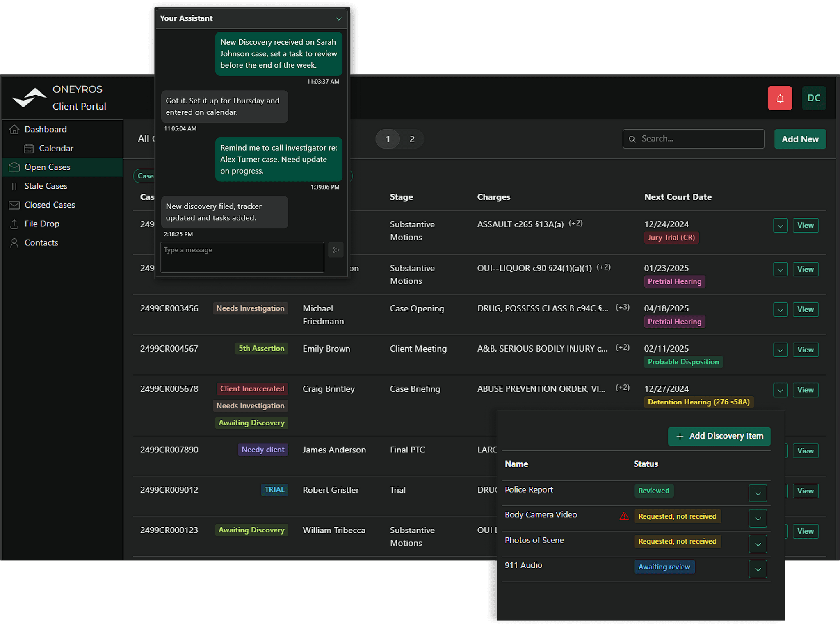Open Closed Cases in sidebar
Viewport: 840px width, 626px height.
tap(62, 205)
